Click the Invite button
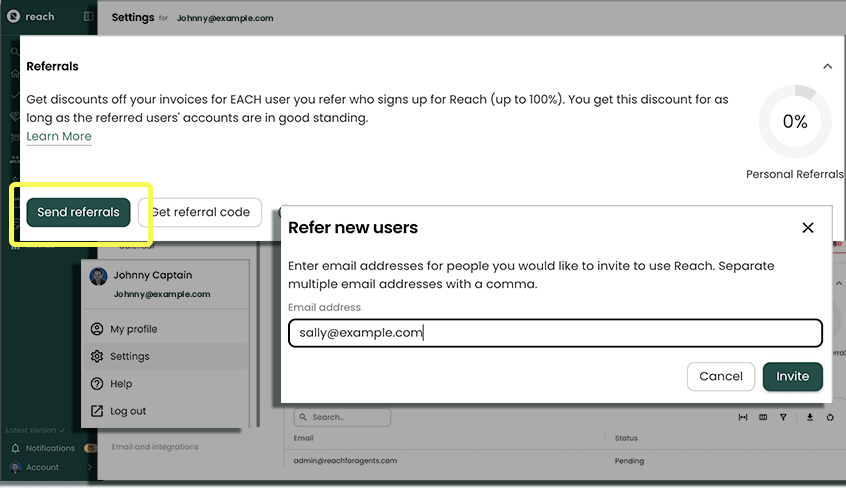Image resolution: width=846 pixels, height=500 pixels. [x=792, y=376]
